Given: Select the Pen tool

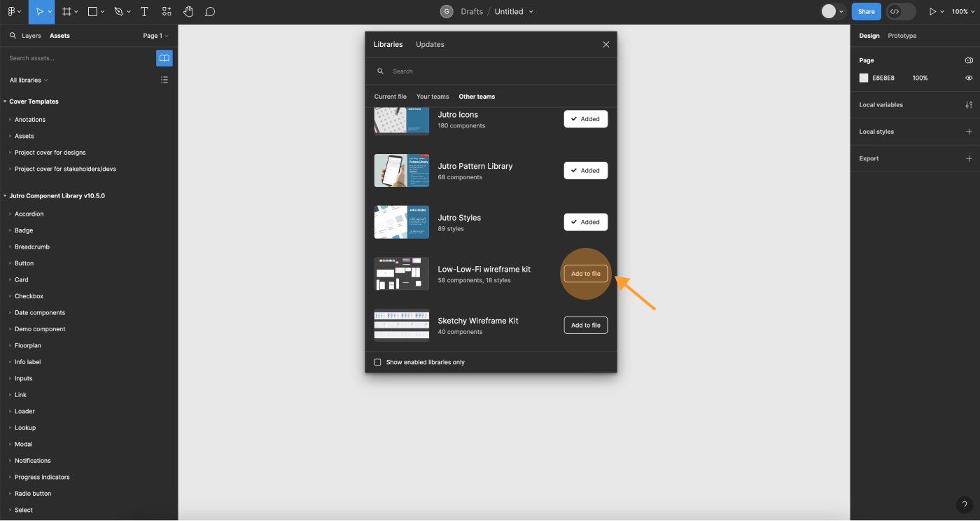Looking at the screenshot, I should coord(118,12).
